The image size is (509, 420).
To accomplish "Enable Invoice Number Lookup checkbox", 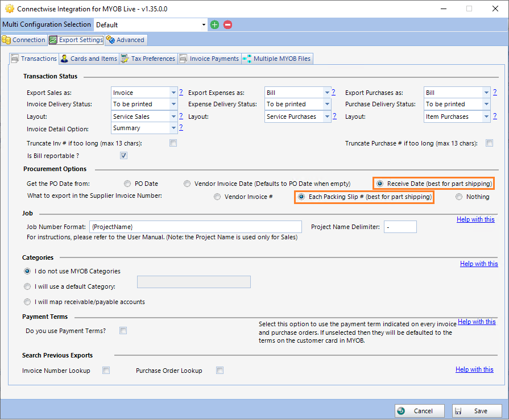I will point(106,371).
